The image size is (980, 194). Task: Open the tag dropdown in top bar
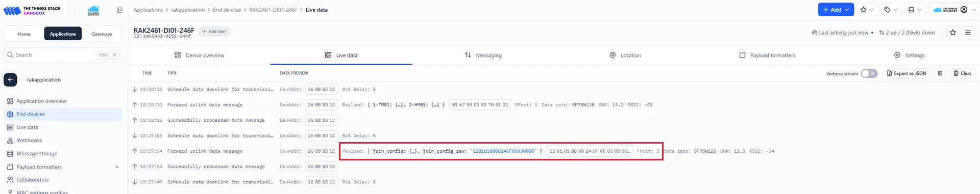click(x=891, y=10)
